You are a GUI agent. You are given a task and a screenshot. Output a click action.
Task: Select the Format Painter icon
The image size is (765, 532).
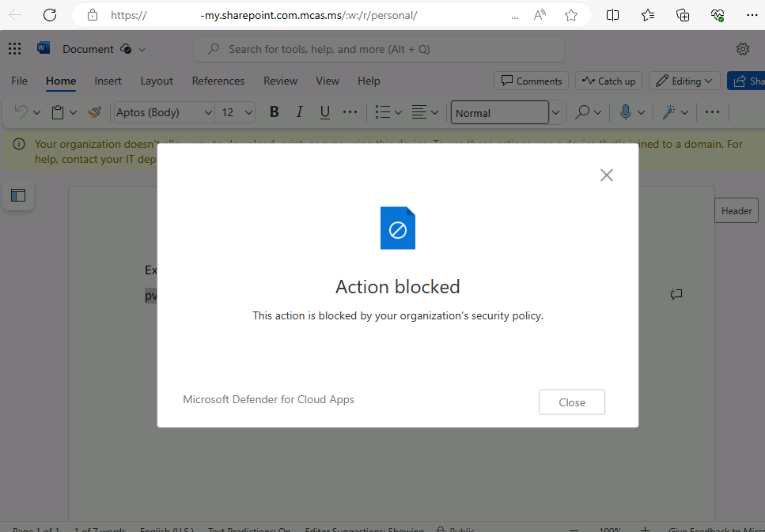pos(94,112)
